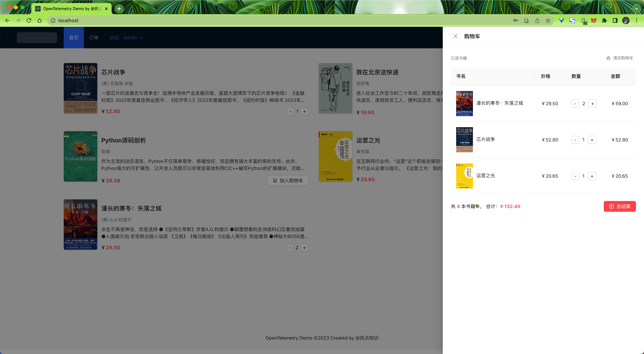Screen dimensions: 644x354
Task: Increase quantity of 运营之光 in cart
Action: (x=592, y=176)
